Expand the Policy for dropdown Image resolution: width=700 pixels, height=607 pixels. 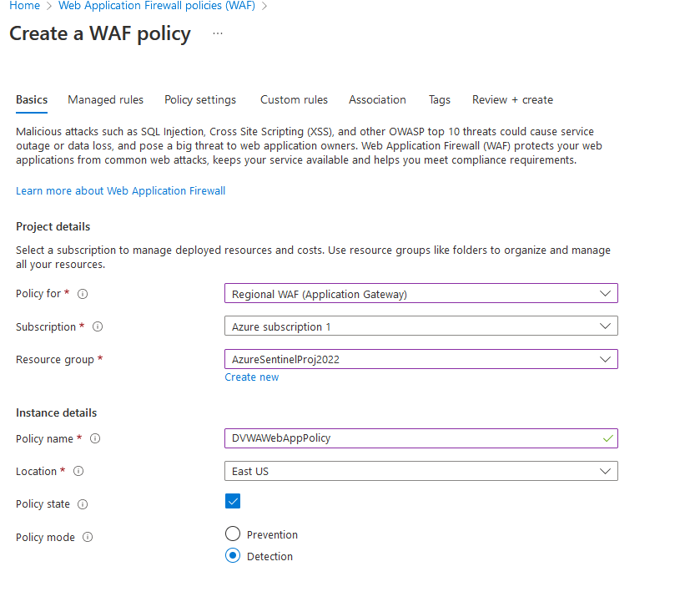(421, 294)
